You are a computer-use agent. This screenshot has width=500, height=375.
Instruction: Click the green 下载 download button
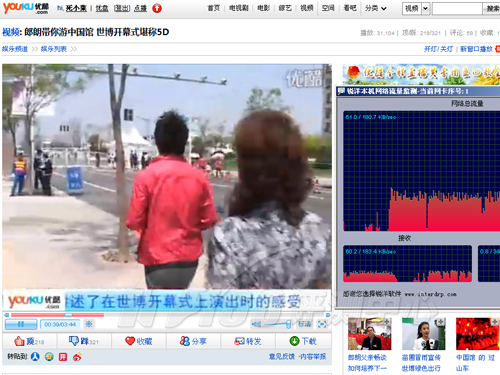pyautogui.click(x=303, y=341)
